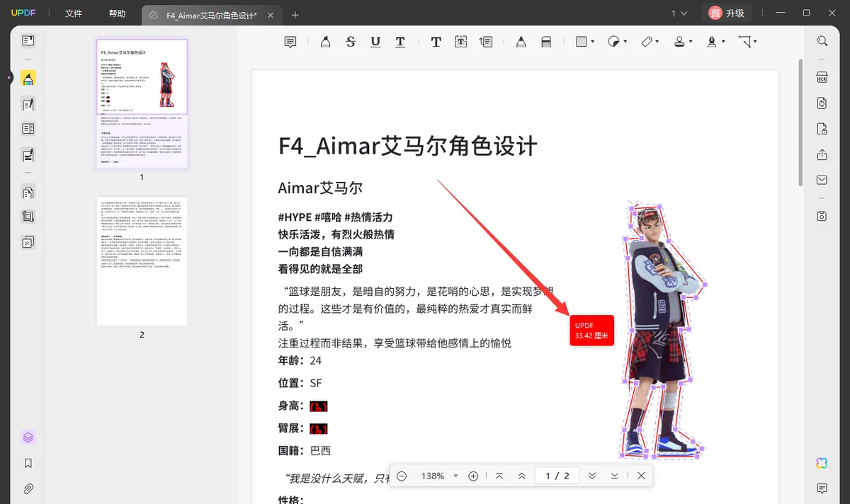This screenshot has height=504, width=850.
Task: Open the crop pages tool
Action: click(28, 217)
